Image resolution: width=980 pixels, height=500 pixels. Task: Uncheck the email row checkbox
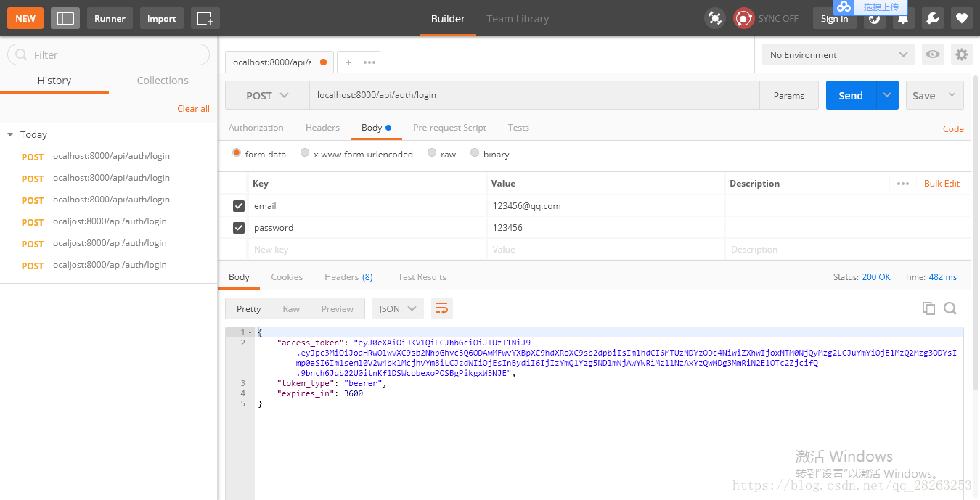(238, 206)
